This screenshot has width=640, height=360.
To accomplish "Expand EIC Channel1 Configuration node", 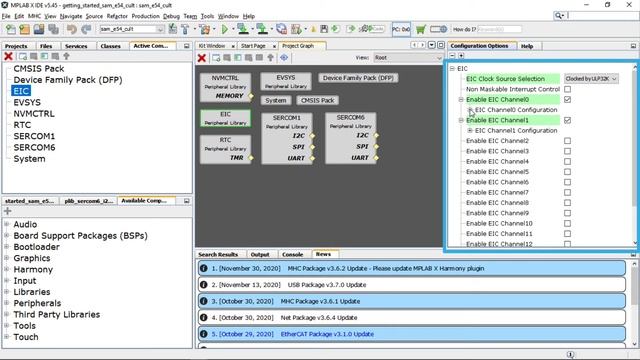I will (470, 131).
